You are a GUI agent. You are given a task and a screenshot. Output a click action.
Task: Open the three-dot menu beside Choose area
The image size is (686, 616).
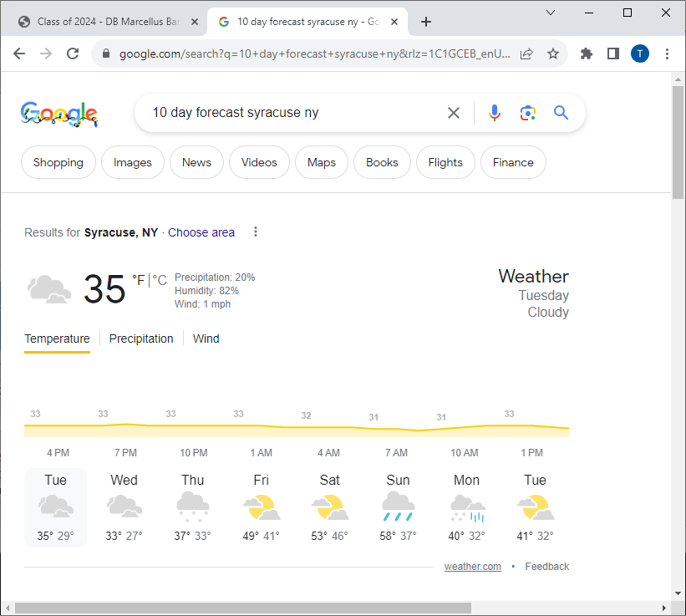(x=256, y=232)
